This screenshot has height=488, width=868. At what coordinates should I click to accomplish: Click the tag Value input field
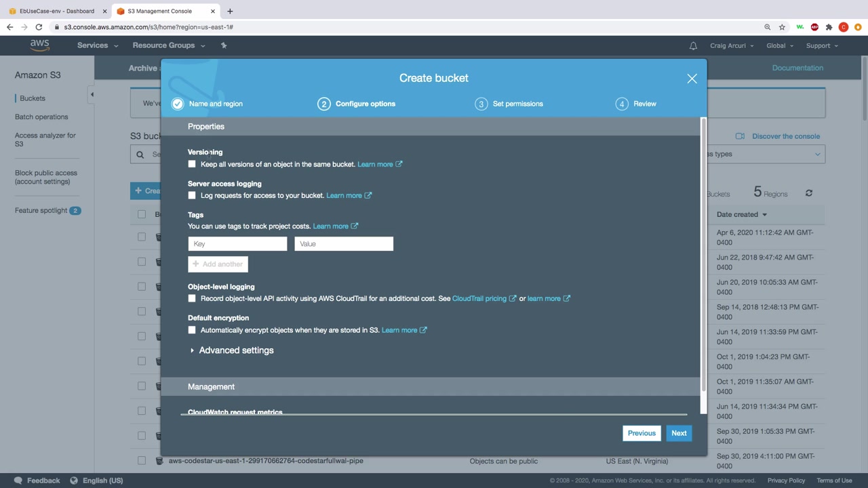344,244
